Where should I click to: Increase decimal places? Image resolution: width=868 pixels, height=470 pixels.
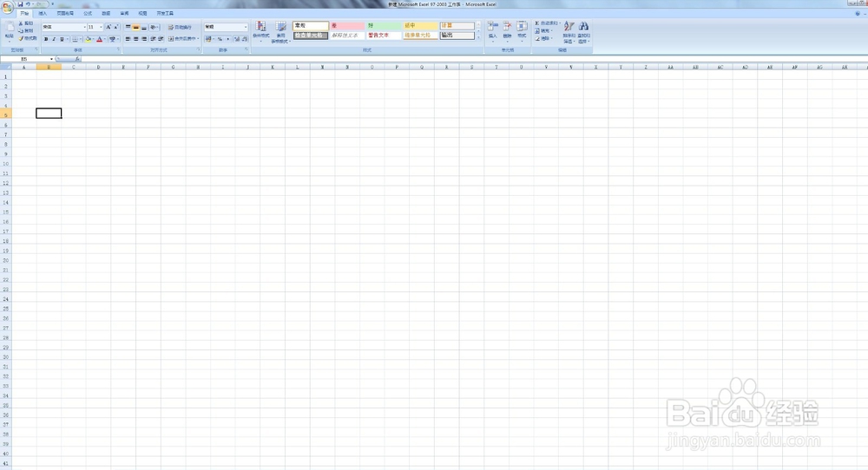(x=237, y=39)
